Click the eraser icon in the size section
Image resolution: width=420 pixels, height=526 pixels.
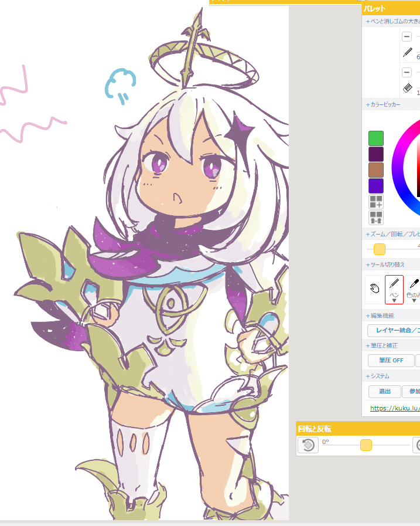tap(407, 88)
